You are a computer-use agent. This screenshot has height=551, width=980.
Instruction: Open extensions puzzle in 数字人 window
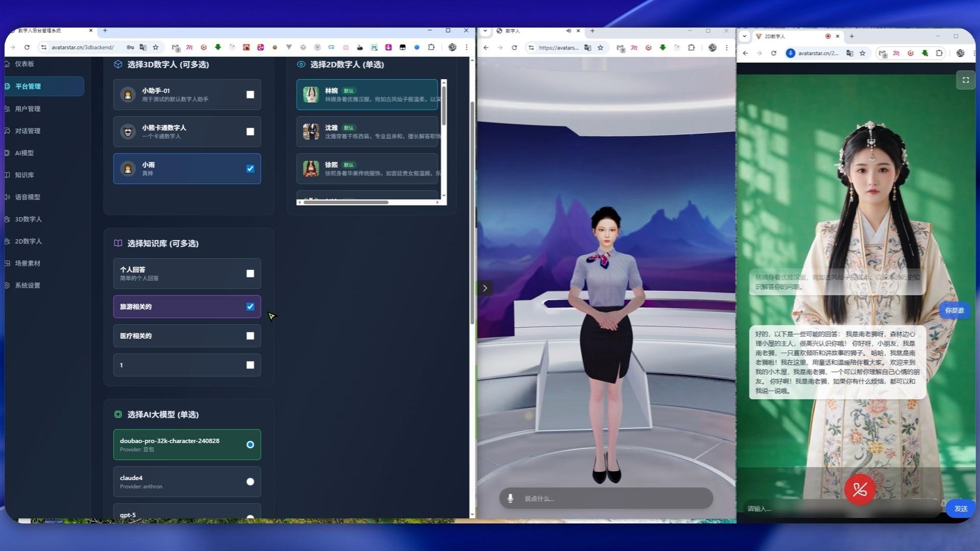click(691, 47)
